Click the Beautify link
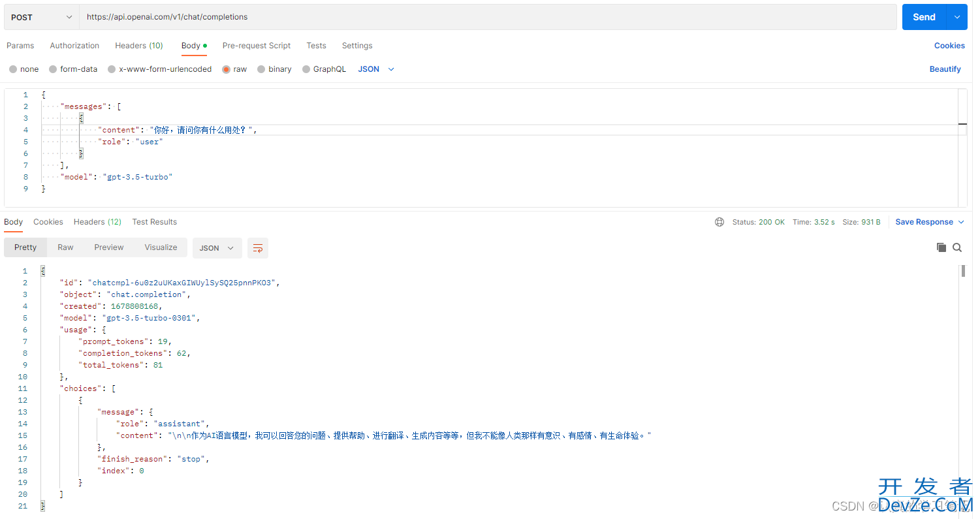Viewport: 980px width, 519px height. tap(945, 69)
